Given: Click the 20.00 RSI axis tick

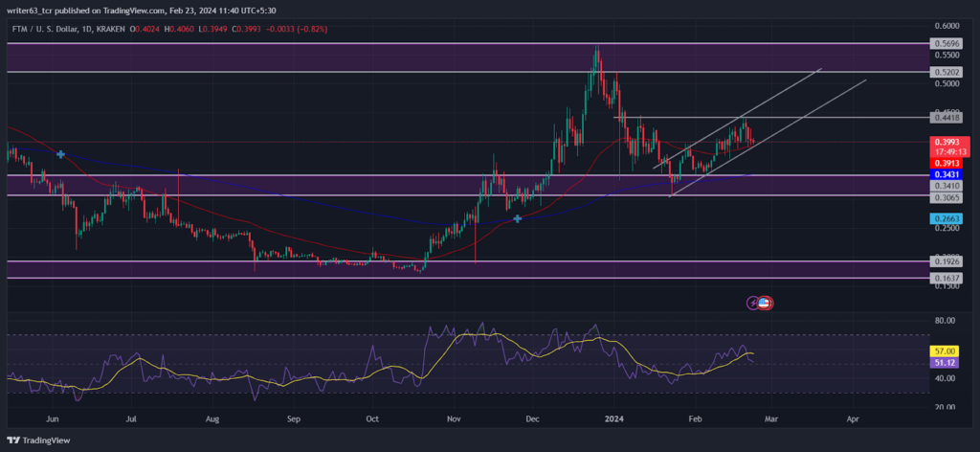Looking at the screenshot, I should coord(946,407).
